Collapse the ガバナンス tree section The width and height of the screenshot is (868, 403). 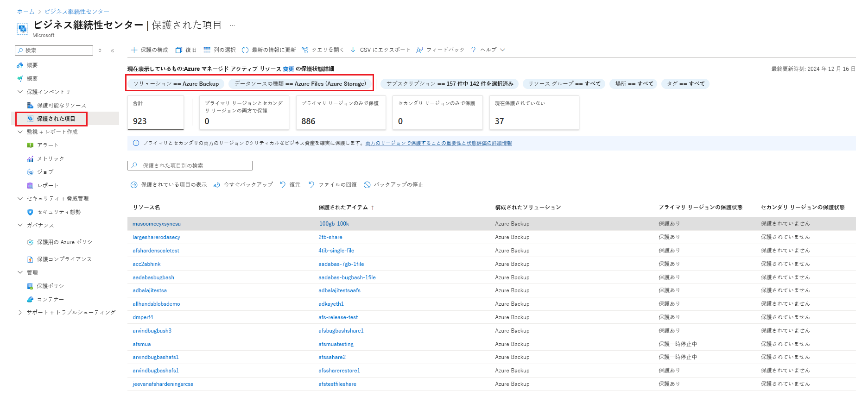click(x=20, y=225)
